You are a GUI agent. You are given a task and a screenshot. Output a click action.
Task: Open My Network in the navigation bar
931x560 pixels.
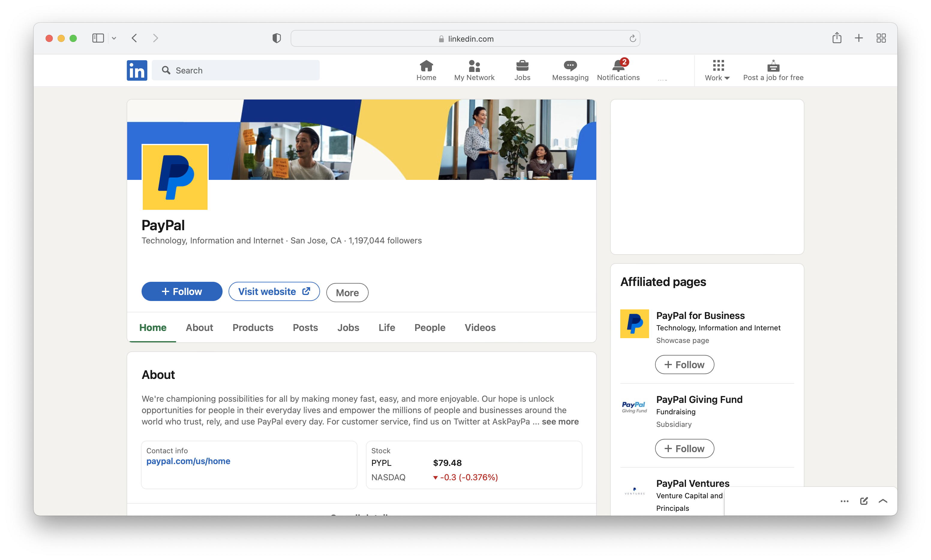pyautogui.click(x=474, y=70)
